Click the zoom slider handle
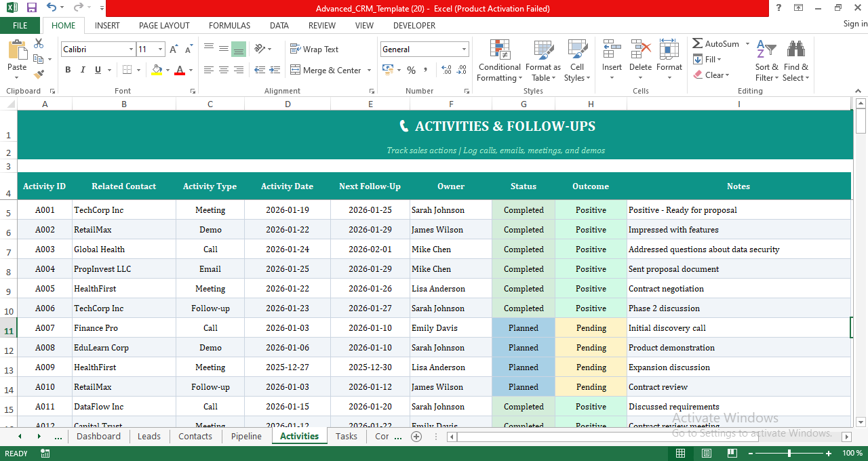 (789, 453)
